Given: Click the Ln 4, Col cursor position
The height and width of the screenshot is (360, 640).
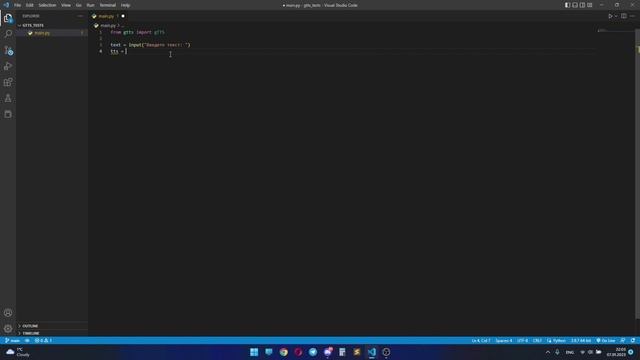Looking at the screenshot, I should tap(481, 340).
